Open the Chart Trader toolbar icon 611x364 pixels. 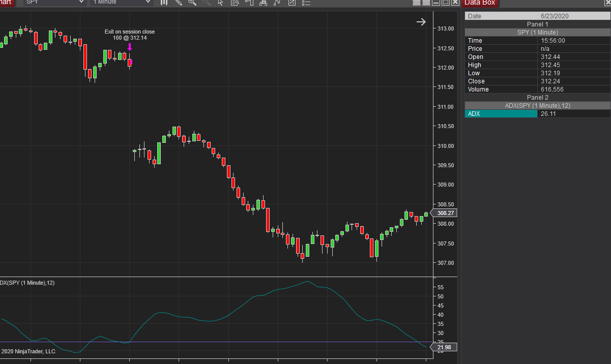tap(249, 3)
